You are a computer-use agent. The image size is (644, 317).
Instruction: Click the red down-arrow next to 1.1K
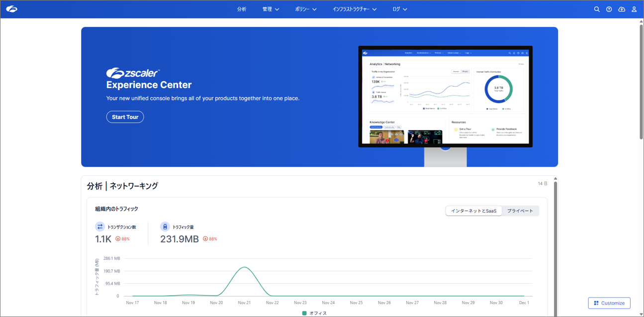pos(118,239)
